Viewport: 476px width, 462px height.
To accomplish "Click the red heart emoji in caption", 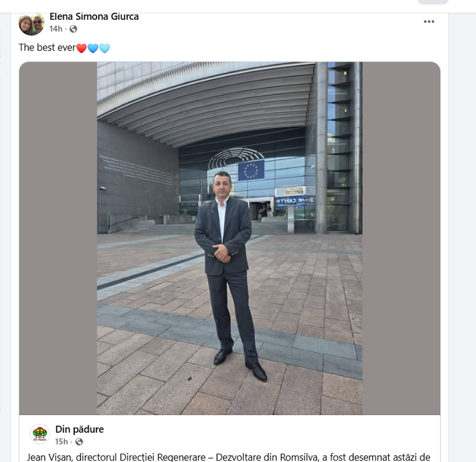I will pos(81,48).
